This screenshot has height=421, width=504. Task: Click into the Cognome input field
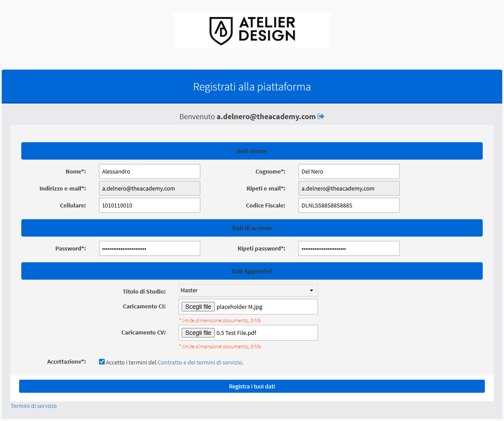(x=349, y=171)
